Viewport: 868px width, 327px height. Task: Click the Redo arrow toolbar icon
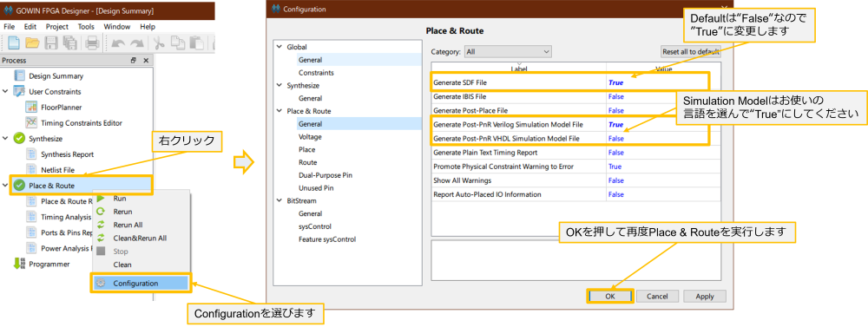point(137,43)
